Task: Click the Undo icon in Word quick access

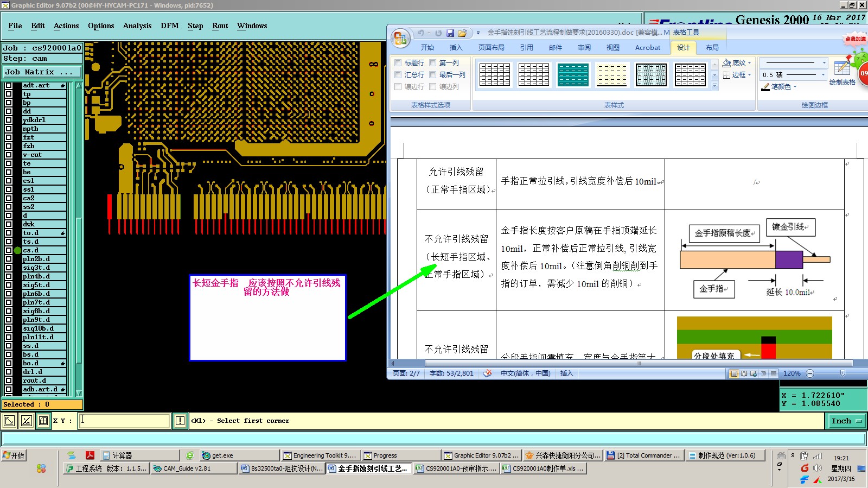Action: coord(420,33)
